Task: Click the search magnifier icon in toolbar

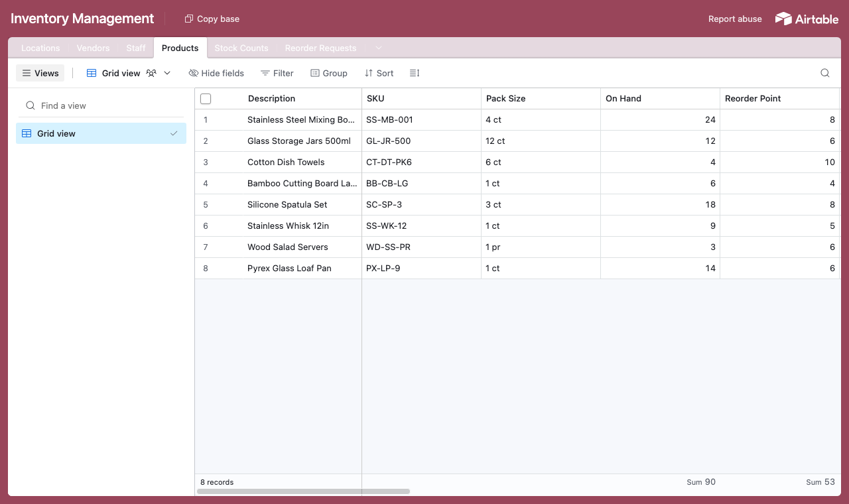Action: [825, 73]
